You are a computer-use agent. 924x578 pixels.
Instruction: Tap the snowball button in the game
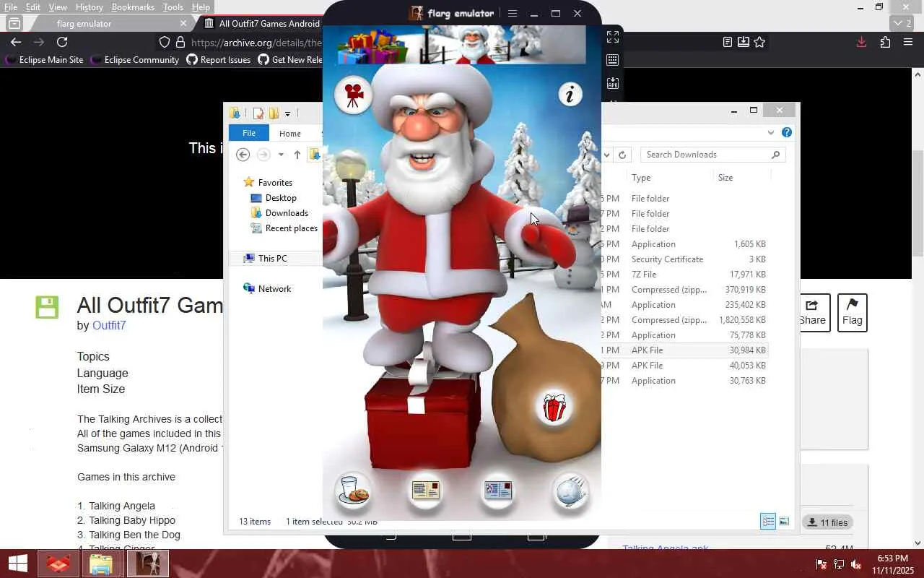point(570,491)
